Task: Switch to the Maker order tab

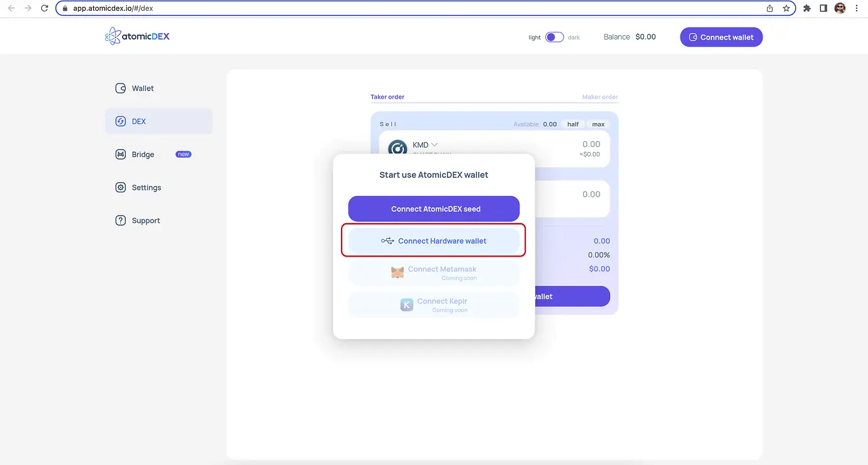Action: [x=600, y=97]
